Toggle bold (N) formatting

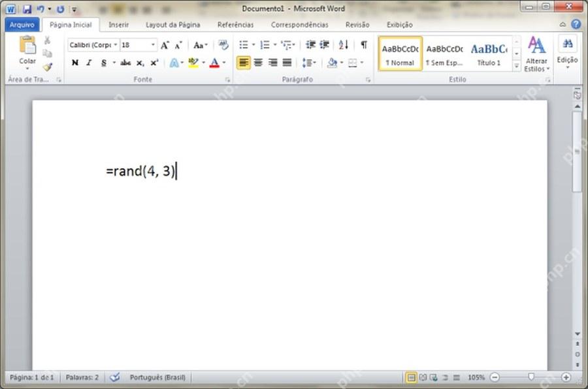pyautogui.click(x=75, y=63)
